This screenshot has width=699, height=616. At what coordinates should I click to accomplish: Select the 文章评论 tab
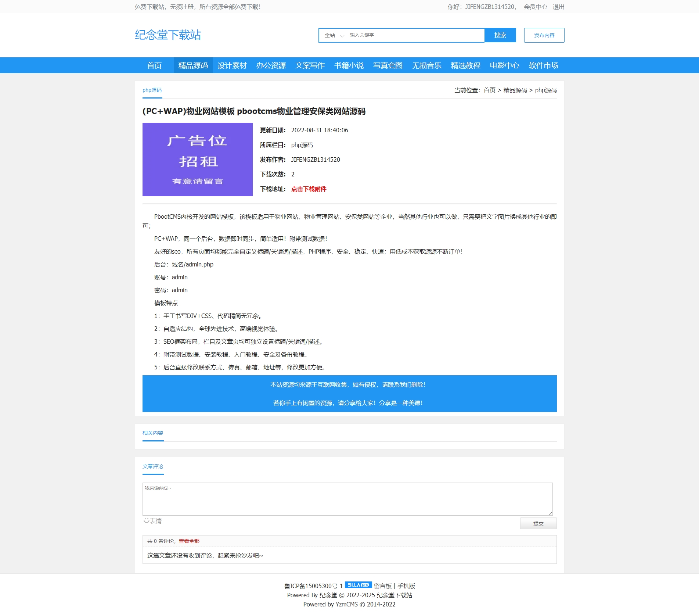click(x=153, y=466)
